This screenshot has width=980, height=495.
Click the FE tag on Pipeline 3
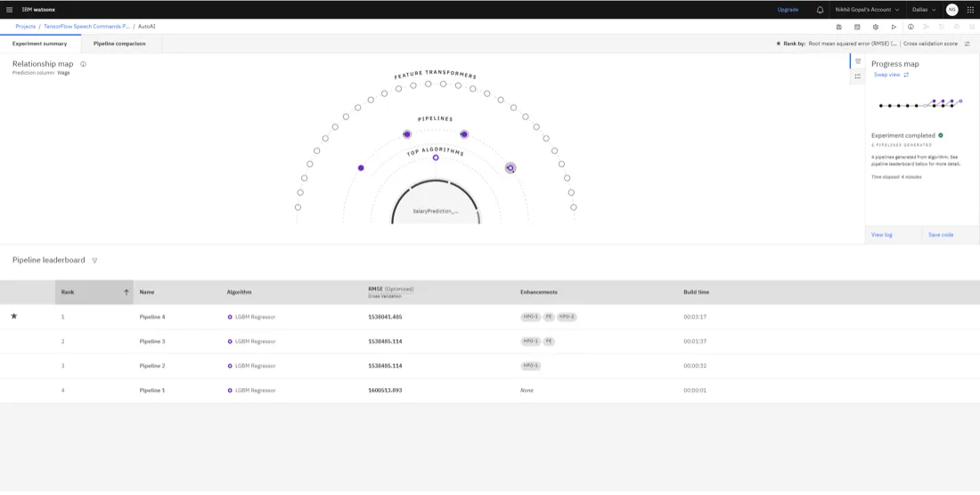[549, 342]
